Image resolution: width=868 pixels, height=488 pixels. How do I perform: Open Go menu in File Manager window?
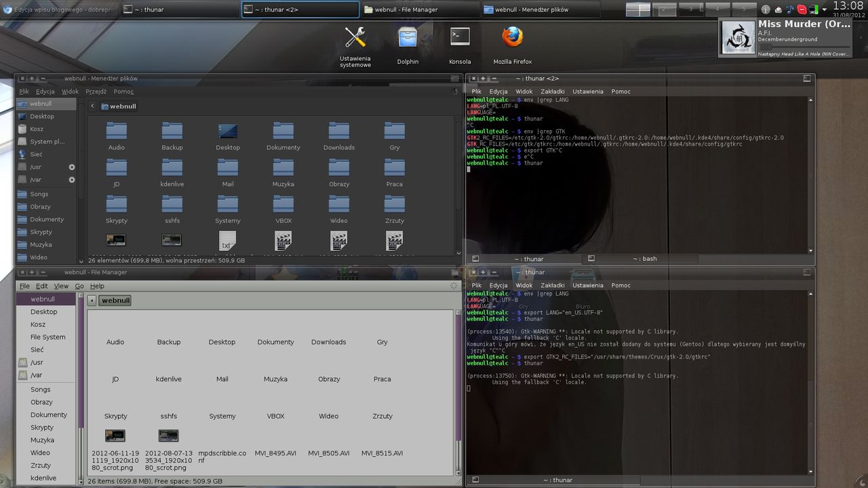pyautogui.click(x=79, y=286)
